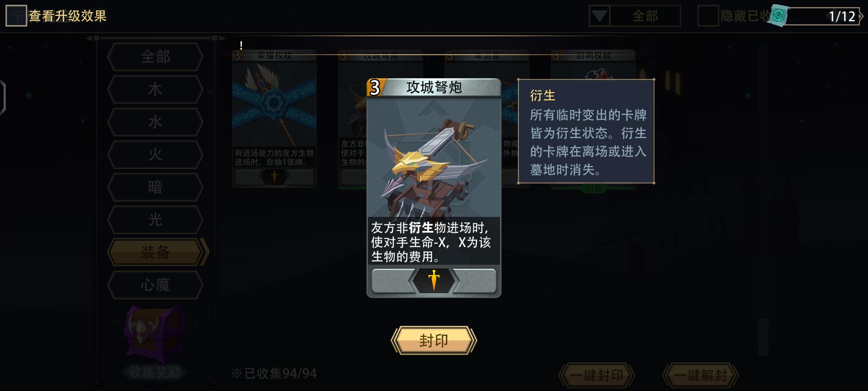The width and height of the screenshot is (868, 391).
Task: Click the teal scroll currency icon
Action: click(778, 16)
